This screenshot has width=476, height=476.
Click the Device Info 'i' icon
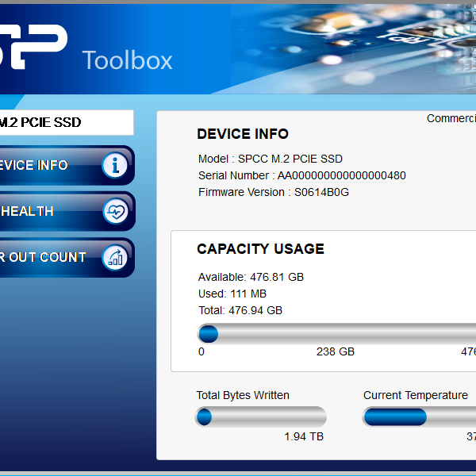click(115, 166)
